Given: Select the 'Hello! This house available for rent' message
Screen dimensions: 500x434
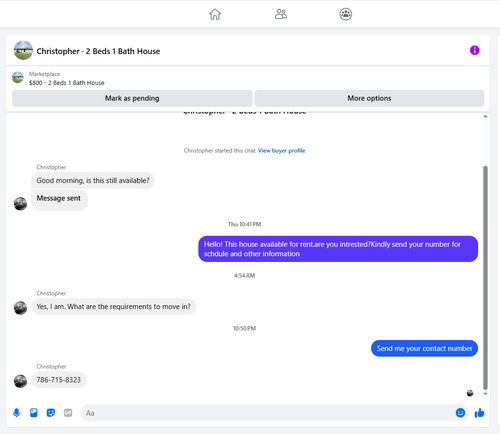Looking at the screenshot, I should click(338, 249).
